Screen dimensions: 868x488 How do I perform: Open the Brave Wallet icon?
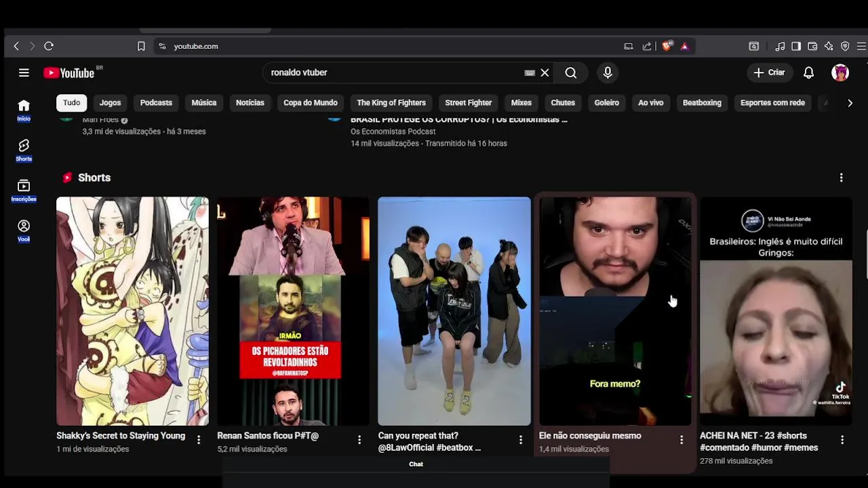click(x=812, y=46)
